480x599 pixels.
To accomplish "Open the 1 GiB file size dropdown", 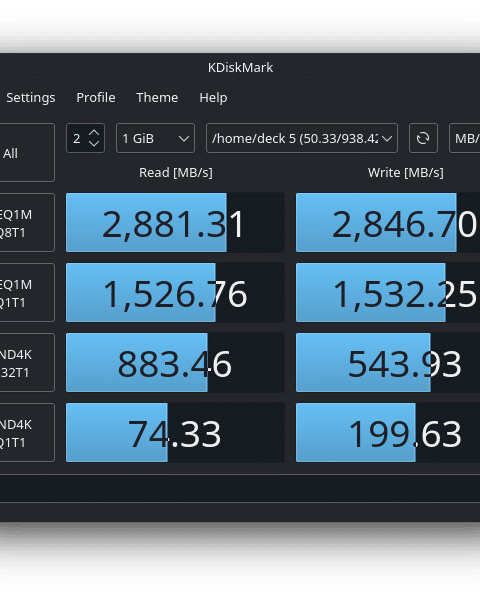I will pos(156,138).
